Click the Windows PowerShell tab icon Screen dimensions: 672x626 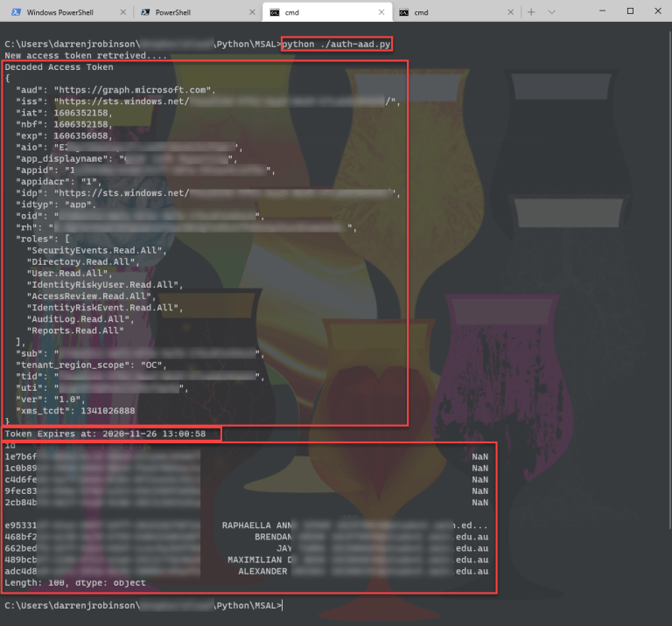click(17, 12)
